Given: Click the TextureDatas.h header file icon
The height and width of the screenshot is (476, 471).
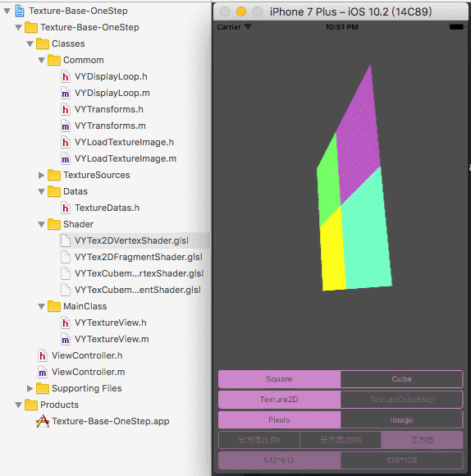Looking at the screenshot, I should point(66,208).
